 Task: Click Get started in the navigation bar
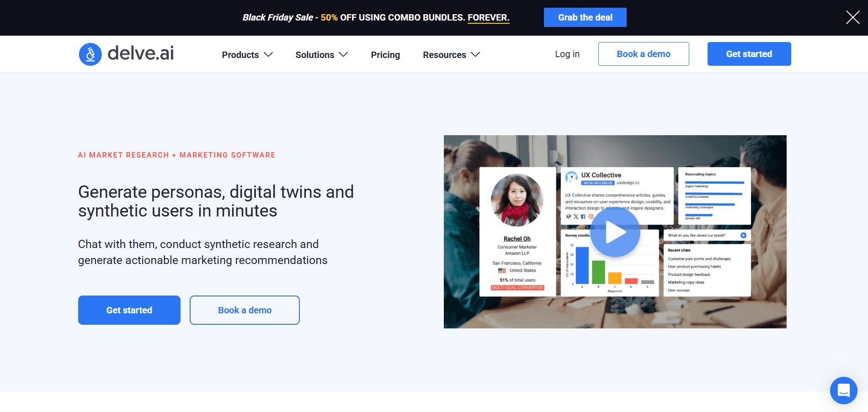coord(749,54)
